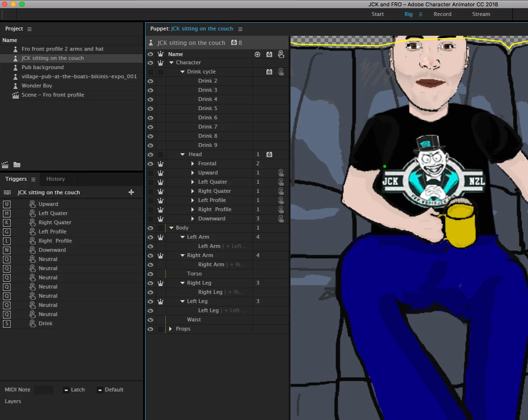Click behavior icon on Drink cycle row
This screenshot has height=420, width=528.
pos(269,72)
